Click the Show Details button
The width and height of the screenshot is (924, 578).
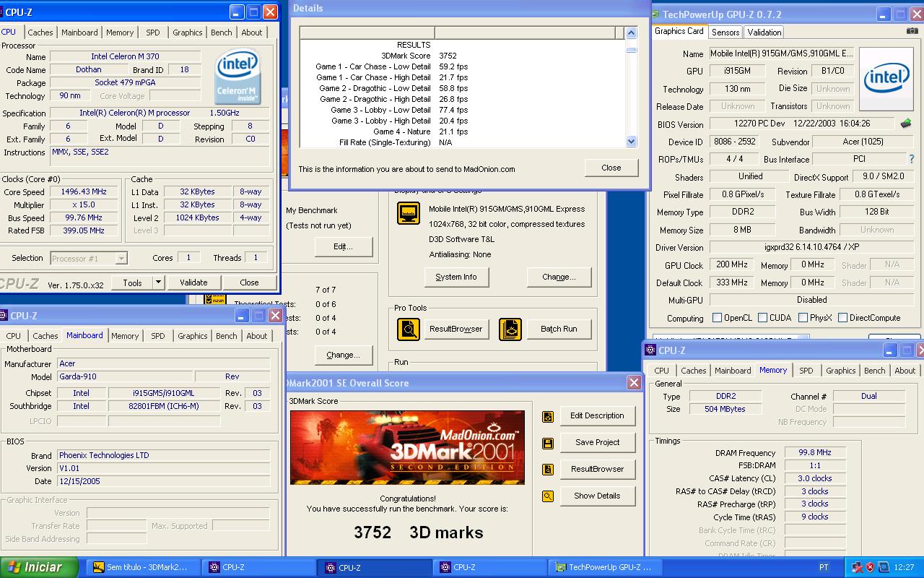point(597,496)
